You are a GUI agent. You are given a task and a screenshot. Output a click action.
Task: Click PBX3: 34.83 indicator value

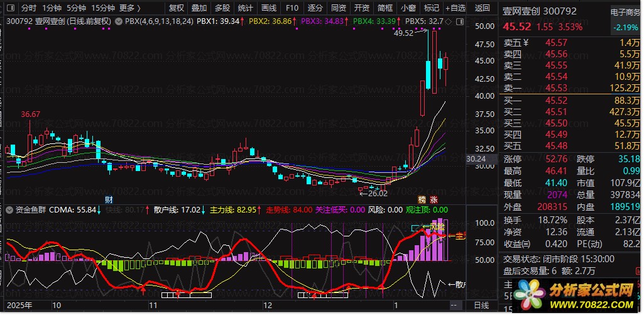(322, 21)
